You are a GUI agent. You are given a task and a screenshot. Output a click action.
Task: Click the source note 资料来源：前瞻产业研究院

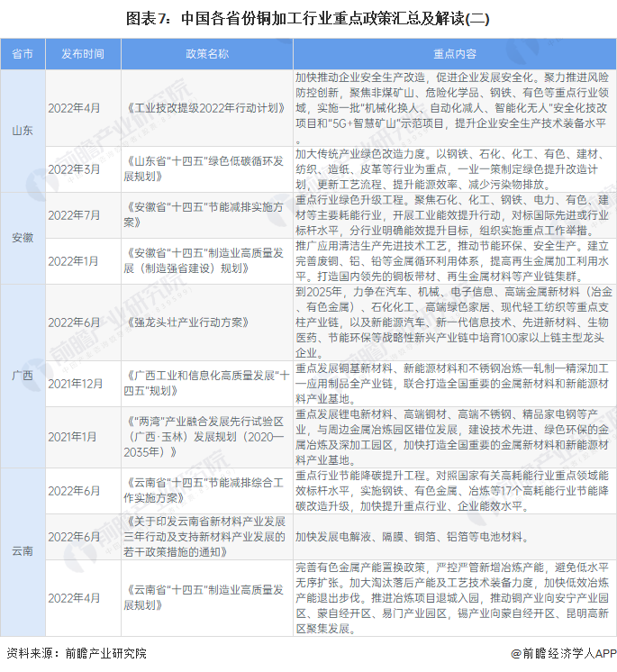tap(77, 653)
